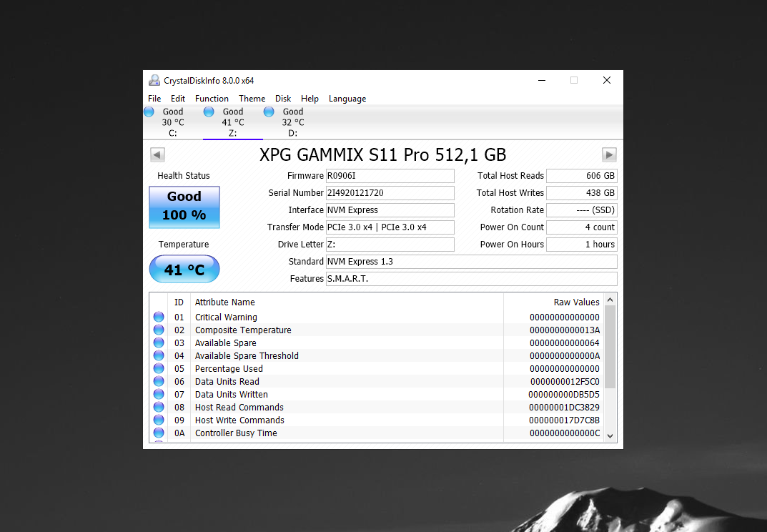
Task: Click the Power On Count value
Action: click(582, 227)
